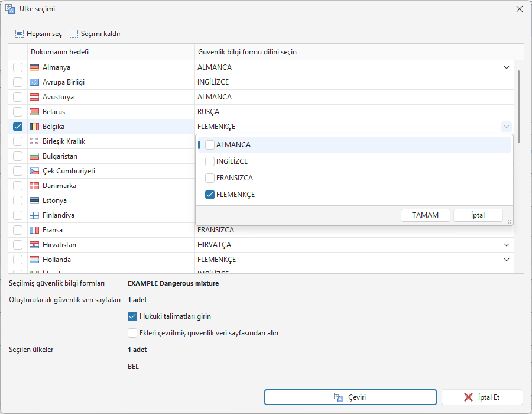Cancel the dialog with İptal Et
The image size is (532, 414).
coord(482,397)
